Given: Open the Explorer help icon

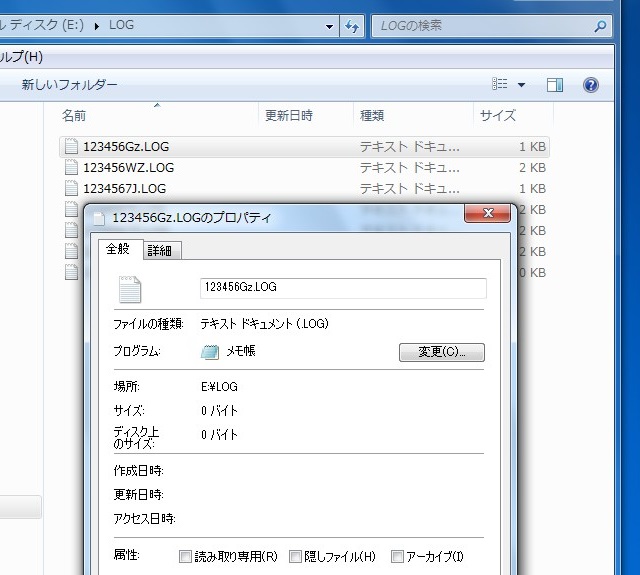Looking at the screenshot, I should (590, 85).
